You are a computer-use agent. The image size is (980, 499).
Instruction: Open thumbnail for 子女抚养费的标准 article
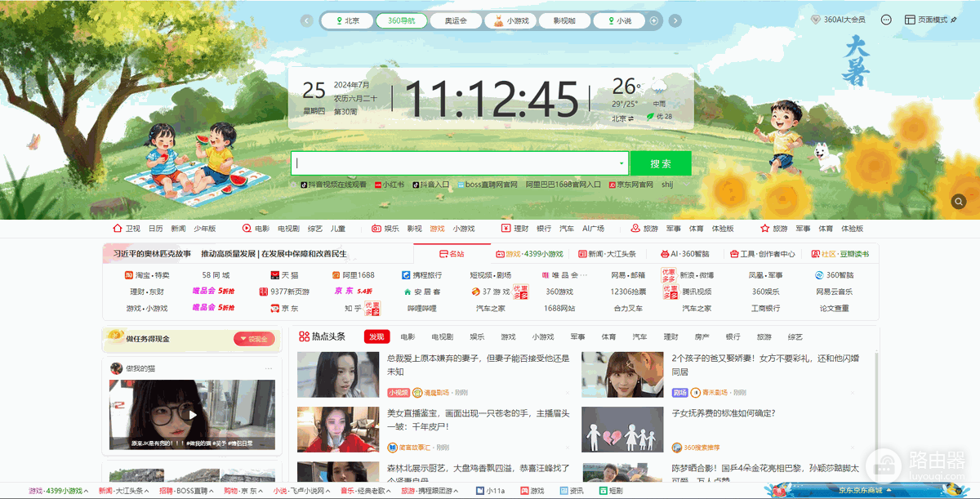[x=622, y=430]
